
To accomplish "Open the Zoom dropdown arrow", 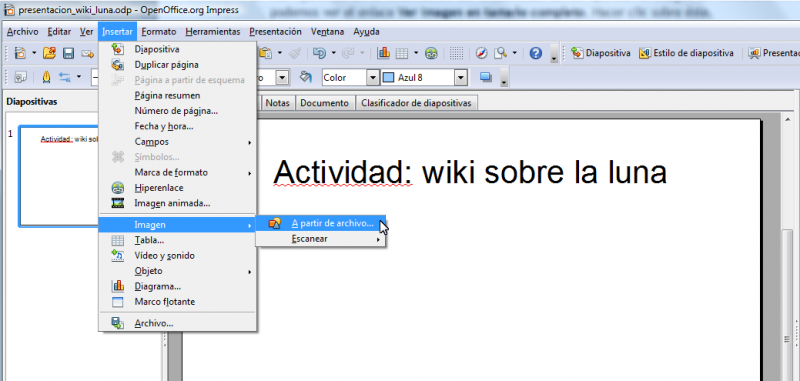I will tap(515, 53).
